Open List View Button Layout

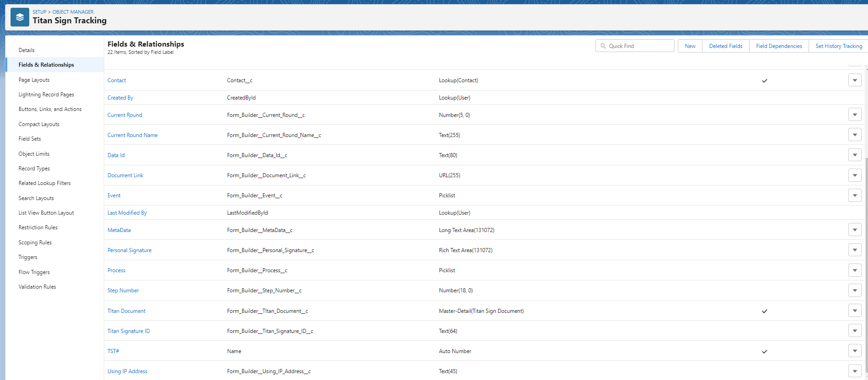[46, 213]
